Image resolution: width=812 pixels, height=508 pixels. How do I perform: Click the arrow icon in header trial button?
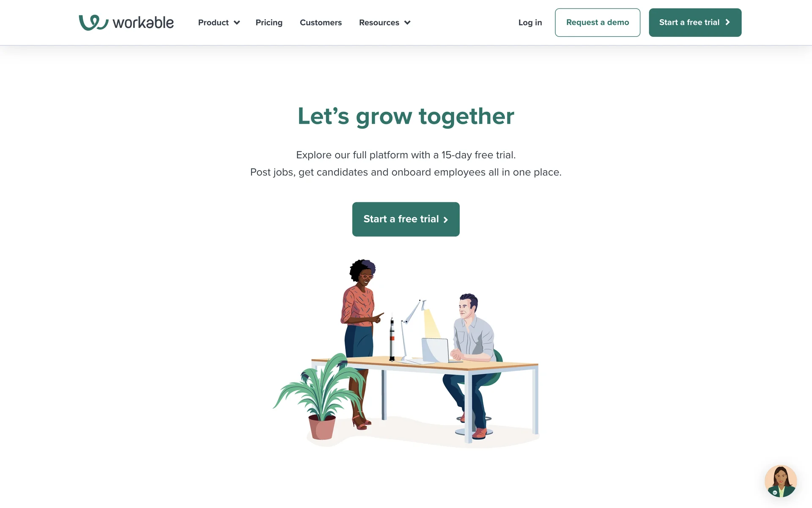pos(727,22)
